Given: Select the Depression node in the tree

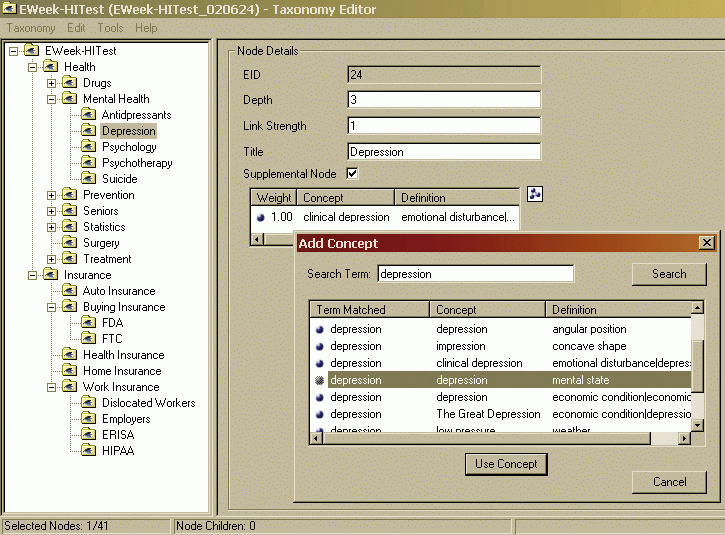Looking at the screenshot, I should coord(129,131).
